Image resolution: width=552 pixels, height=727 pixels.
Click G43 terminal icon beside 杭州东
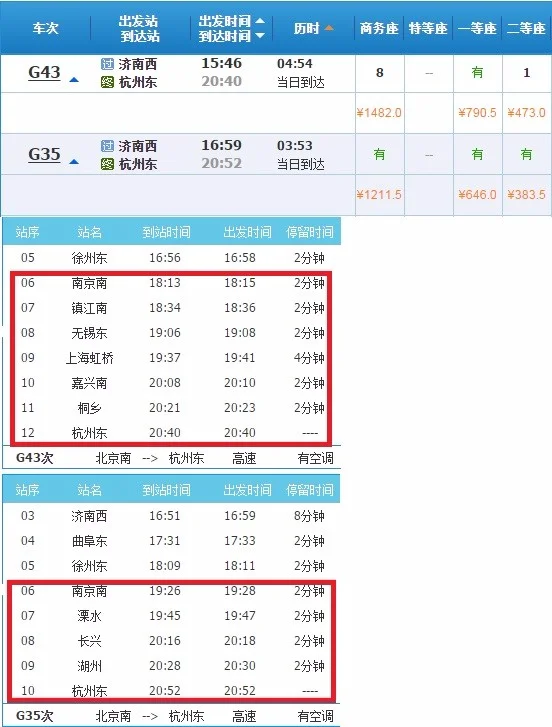pyautogui.click(x=107, y=83)
